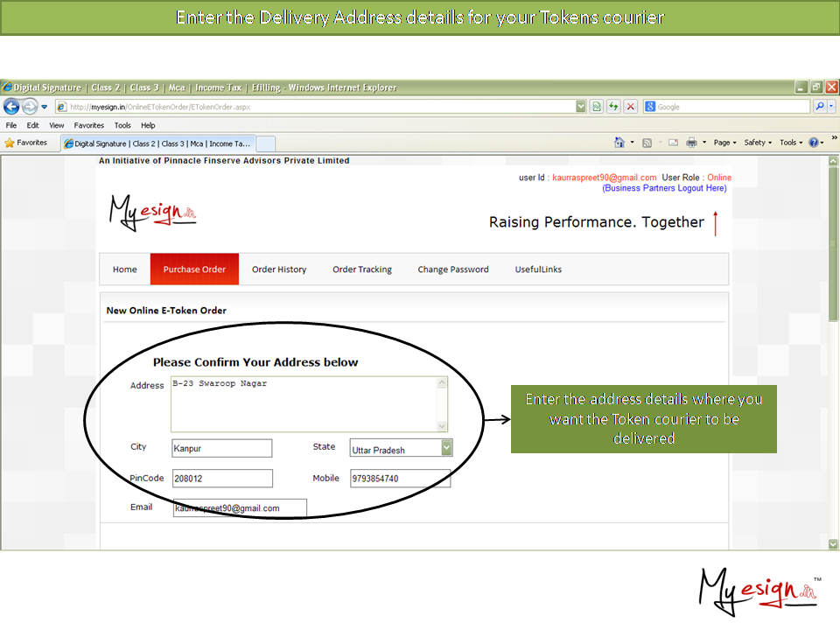Click the Print icon in command bar
The width and height of the screenshot is (840, 630).
coord(691,143)
